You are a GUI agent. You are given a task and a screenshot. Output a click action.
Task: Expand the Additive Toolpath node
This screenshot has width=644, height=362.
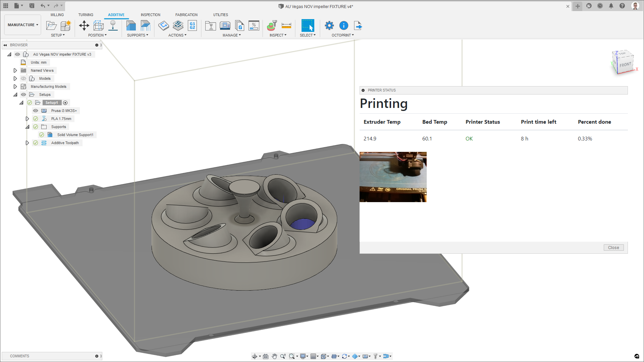pyautogui.click(x=27, y=143)
